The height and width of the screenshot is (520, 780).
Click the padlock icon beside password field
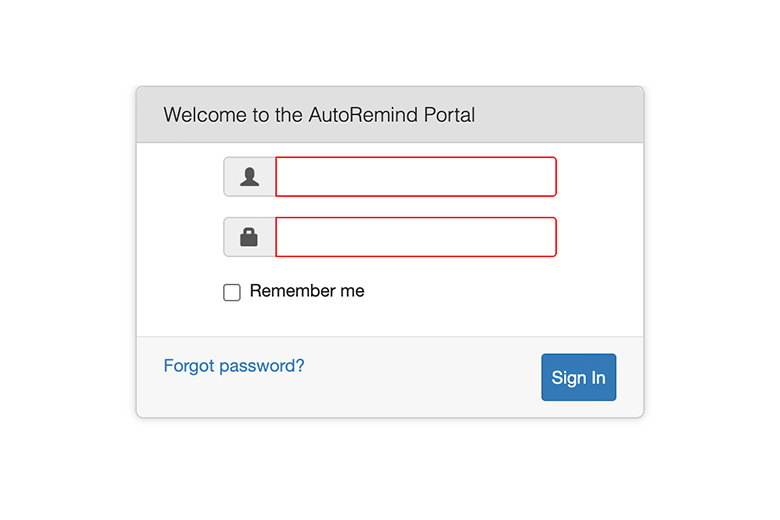pos(250,237)
